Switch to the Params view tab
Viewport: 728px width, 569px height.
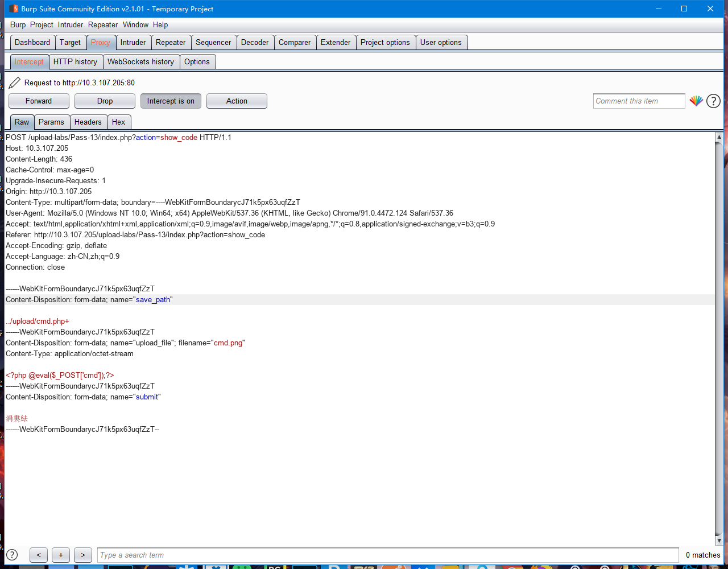pos(51,122)
